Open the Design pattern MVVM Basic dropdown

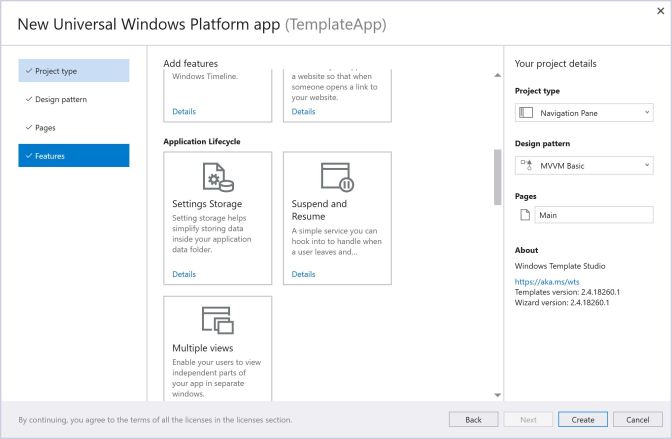click(584, 165)
